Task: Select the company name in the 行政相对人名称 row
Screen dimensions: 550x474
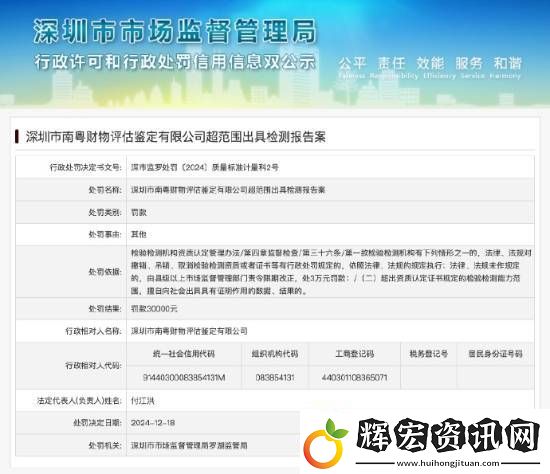Action: click(189, 331)
